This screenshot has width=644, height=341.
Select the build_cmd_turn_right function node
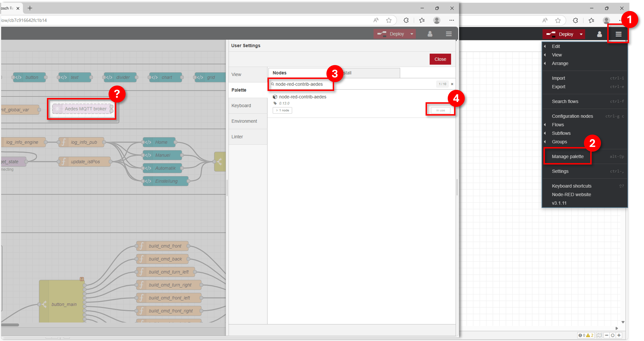[169, 285]
